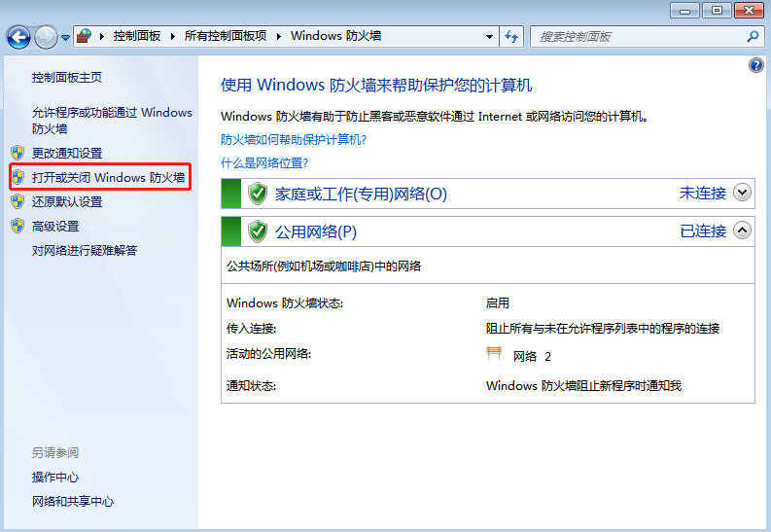
Task: Collapse the 公用网络(P) section chevron
Action: click(x=742, y=231)
